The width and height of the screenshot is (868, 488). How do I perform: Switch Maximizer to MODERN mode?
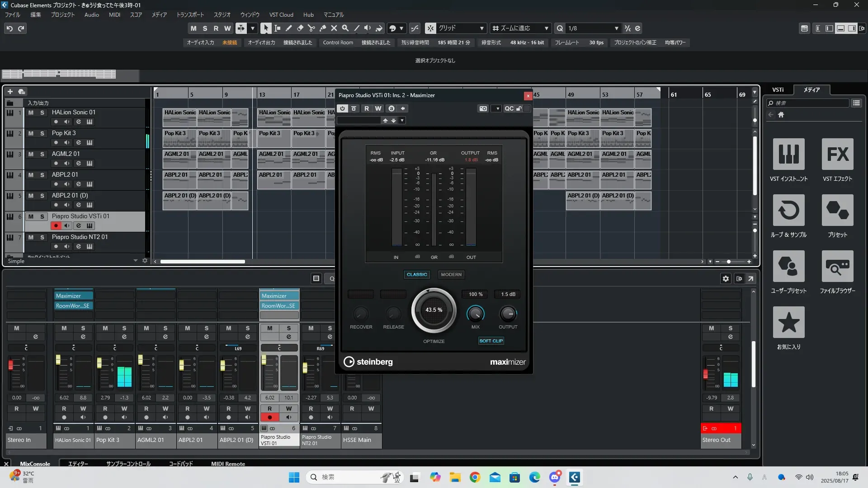coord(451,274)
